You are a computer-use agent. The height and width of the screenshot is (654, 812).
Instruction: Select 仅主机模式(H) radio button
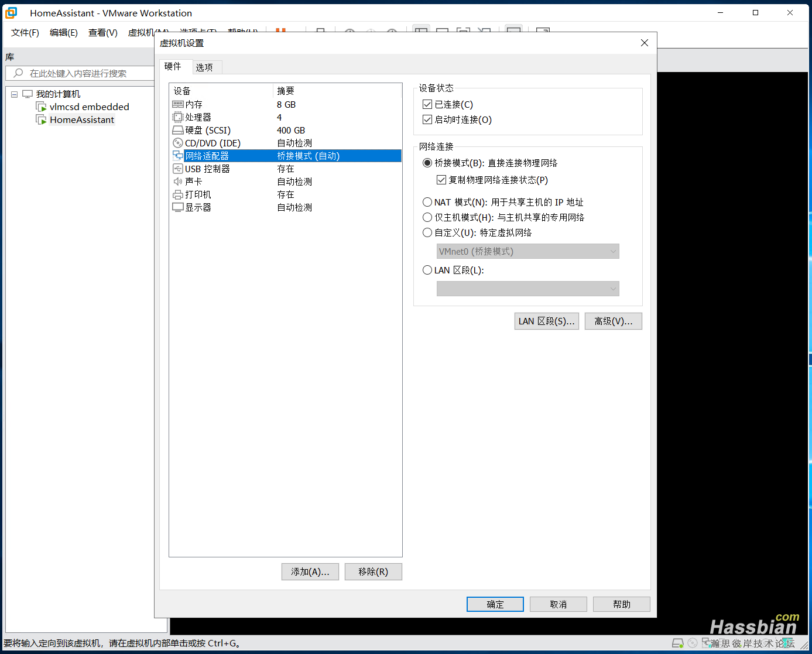point(427,217)
